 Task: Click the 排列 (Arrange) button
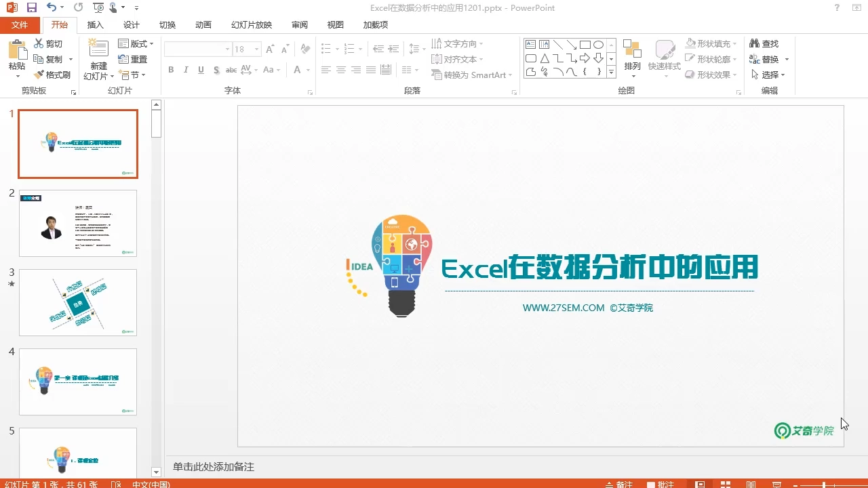(x=632, y=54)
